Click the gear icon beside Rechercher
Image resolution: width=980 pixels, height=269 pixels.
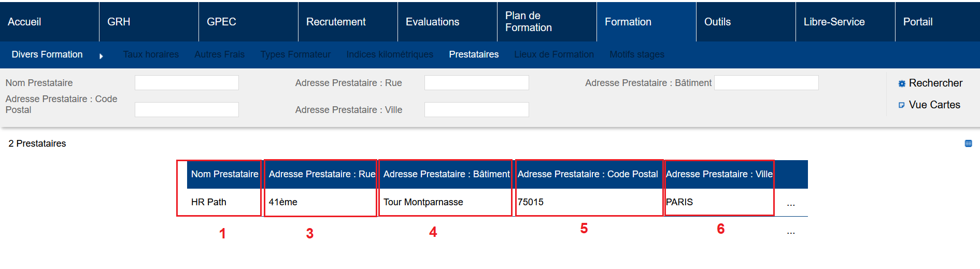click(902, 83)
